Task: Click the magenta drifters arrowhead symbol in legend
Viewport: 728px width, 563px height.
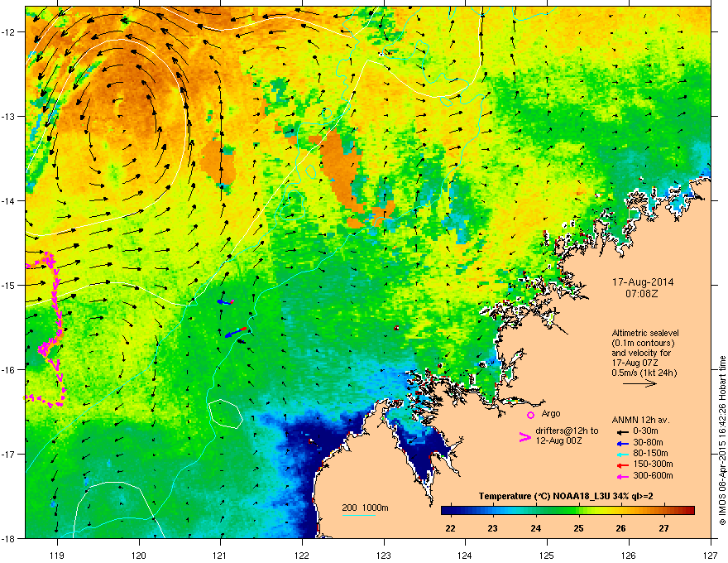Action: click(524, 437)
